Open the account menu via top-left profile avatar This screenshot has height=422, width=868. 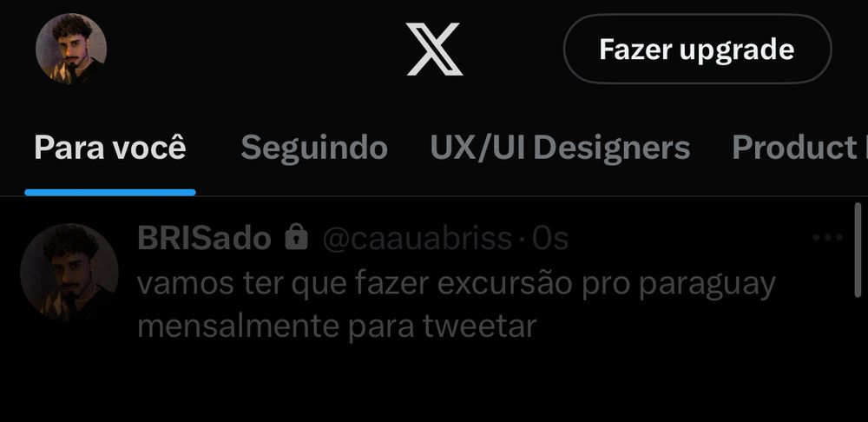71,49
